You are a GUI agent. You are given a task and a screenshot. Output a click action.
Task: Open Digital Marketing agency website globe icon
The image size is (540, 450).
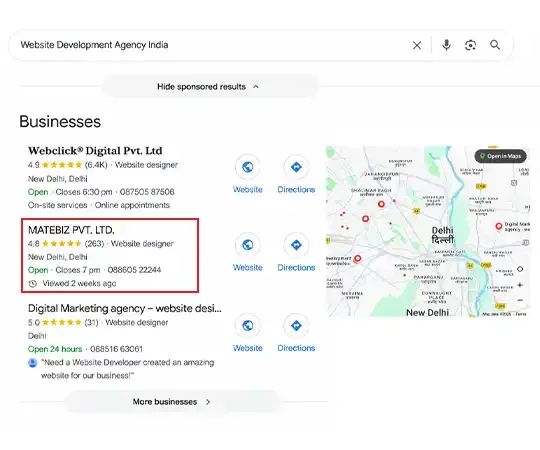point(248,325)
